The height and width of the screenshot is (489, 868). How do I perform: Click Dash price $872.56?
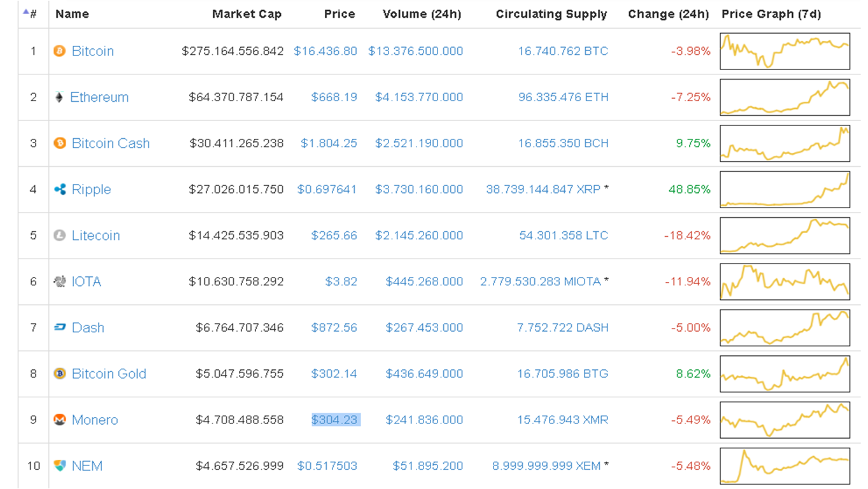334,327
